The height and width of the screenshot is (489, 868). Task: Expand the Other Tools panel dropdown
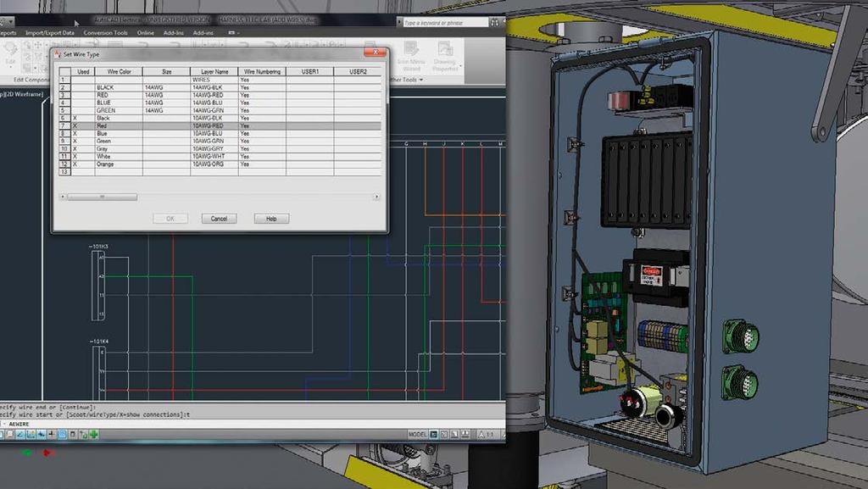(x=407, y=81)
